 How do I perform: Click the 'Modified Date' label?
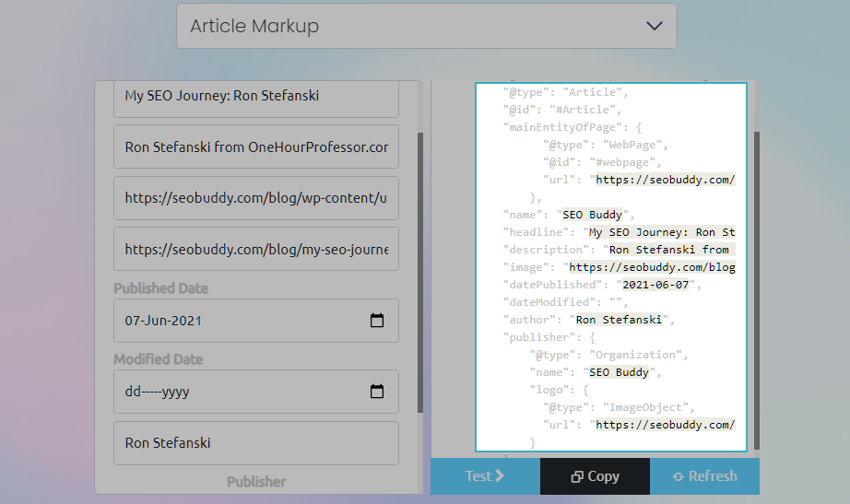point(159,359)
